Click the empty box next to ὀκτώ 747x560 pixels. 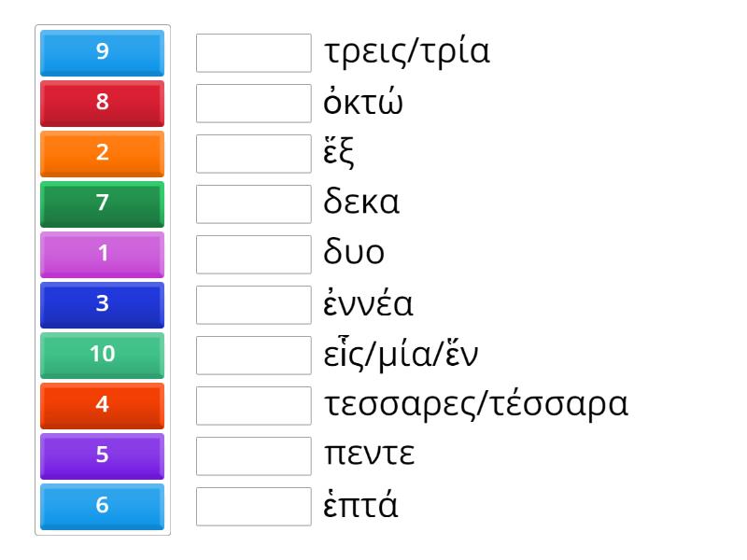[254, 102]
